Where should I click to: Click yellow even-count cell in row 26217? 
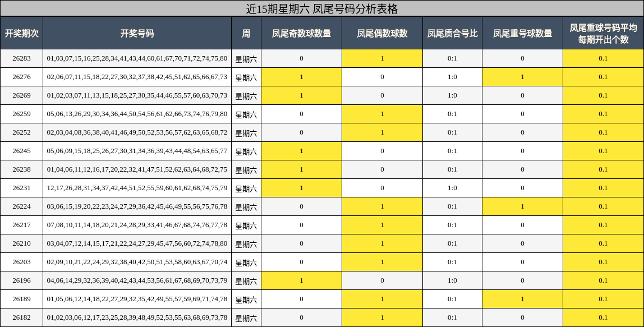point(382,225)
